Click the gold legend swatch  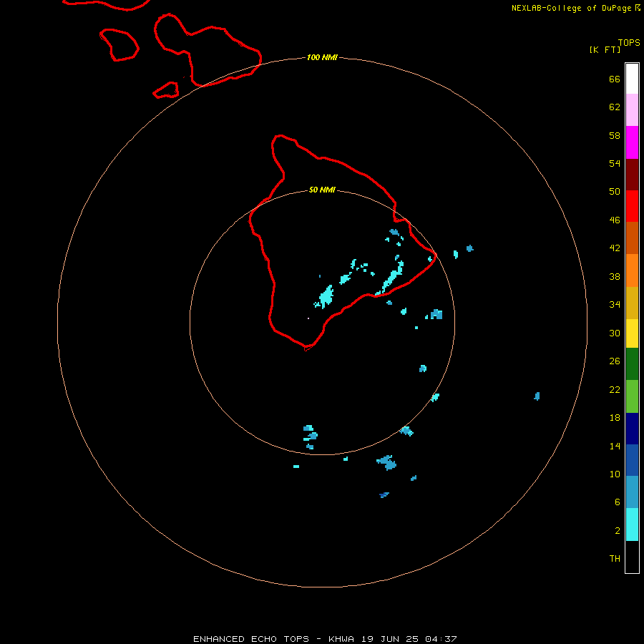coord(632,303)
